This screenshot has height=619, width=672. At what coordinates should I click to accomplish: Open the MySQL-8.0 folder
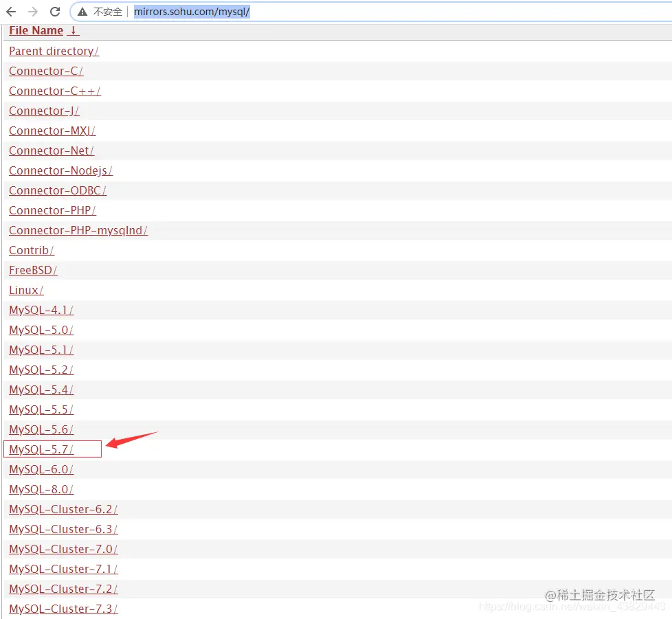pyautogui.click(x=41, y=489)
